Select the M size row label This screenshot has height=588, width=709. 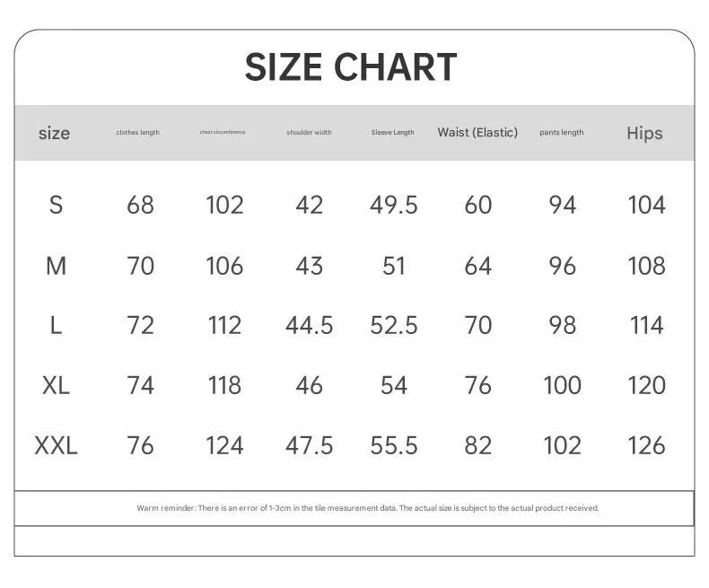[x=56, y=266]
